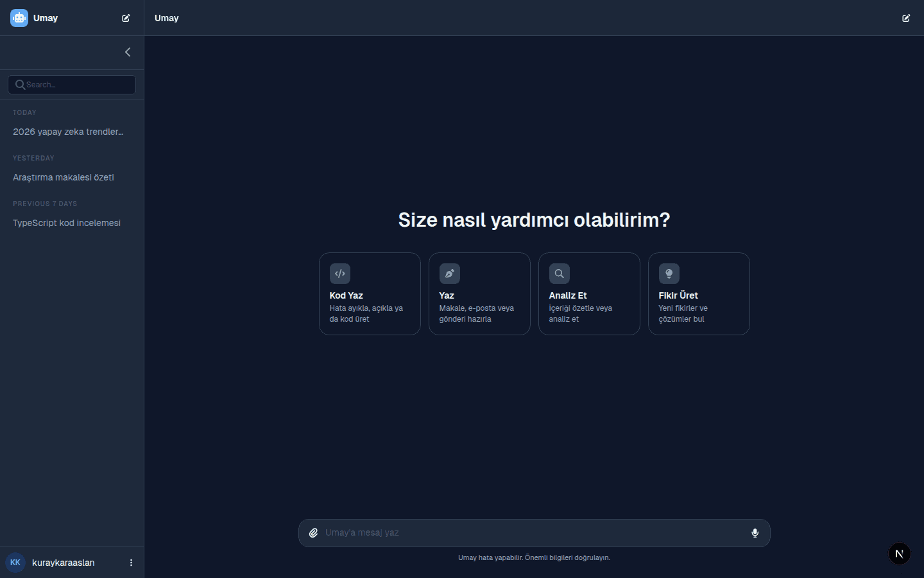Click the 'PREVIOUS 7 DAYS' section label
Viewport: 924px width, 578px height.
click(x=45, y=204)
